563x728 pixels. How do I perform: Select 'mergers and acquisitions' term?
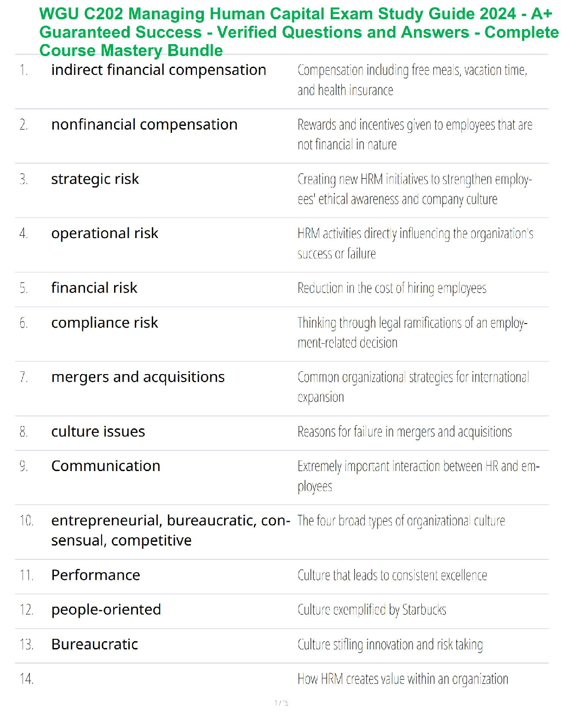pyautogui.click(x=138, y=377)
